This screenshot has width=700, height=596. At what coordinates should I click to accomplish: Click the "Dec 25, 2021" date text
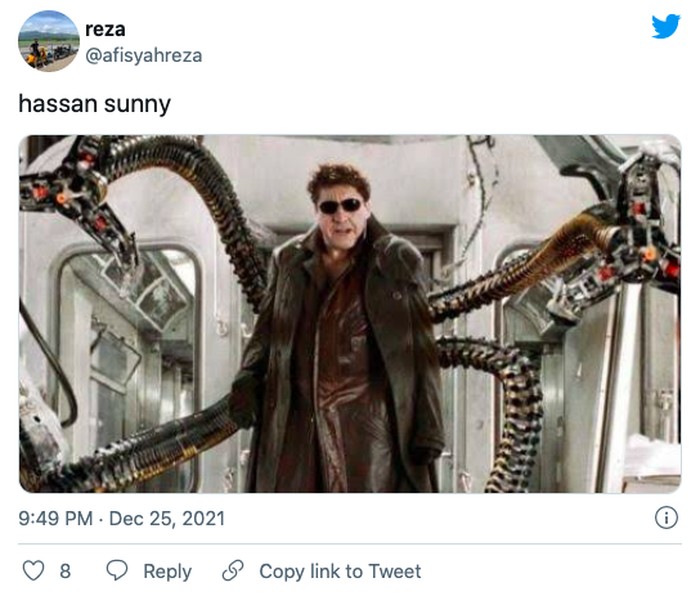tap(167, 518)
